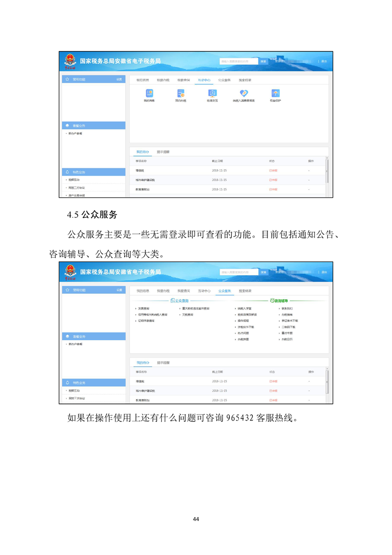Screen dimensions: 392x555
Task: Open 办税地图 link
Action: click(x=243, y=339)
